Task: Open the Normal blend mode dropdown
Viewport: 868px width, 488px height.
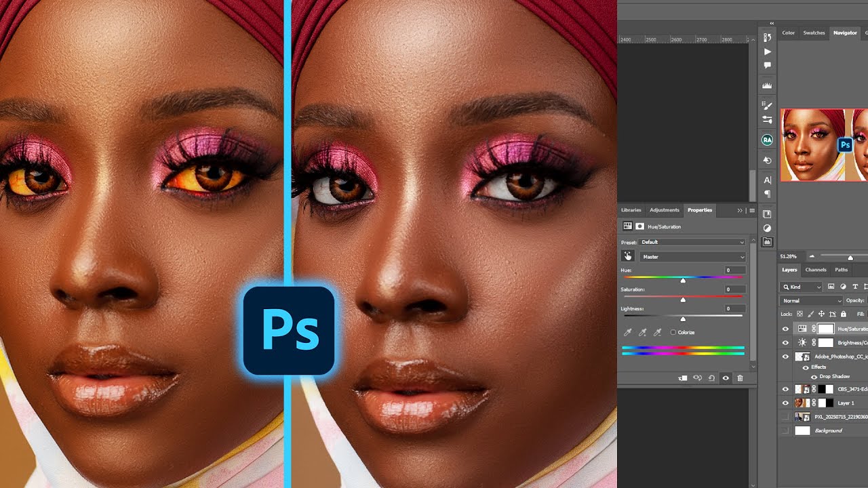Action: pos(811,301)
